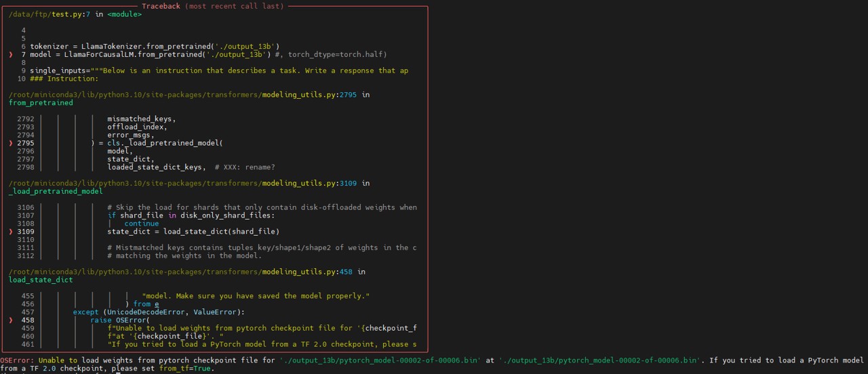Click the red arrow marker beside line 7
This screenshot has height=374, width=868.
pos(11,54)
